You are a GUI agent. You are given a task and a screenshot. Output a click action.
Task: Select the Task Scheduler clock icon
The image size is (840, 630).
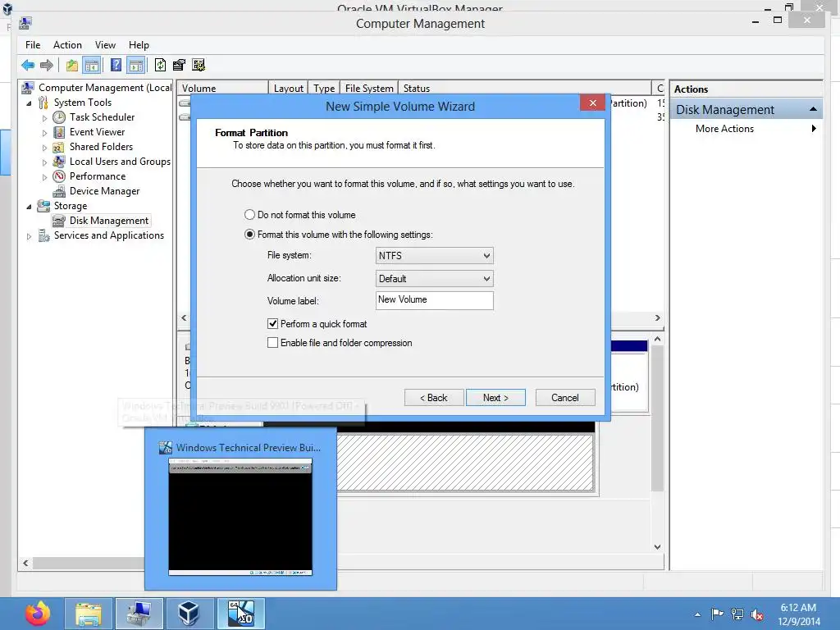(59, 117)
